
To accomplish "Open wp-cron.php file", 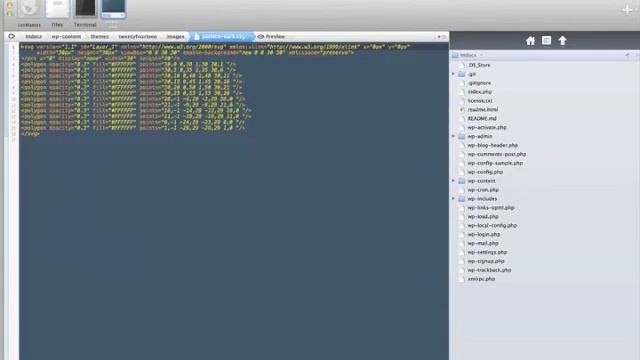I will point(483,190).
